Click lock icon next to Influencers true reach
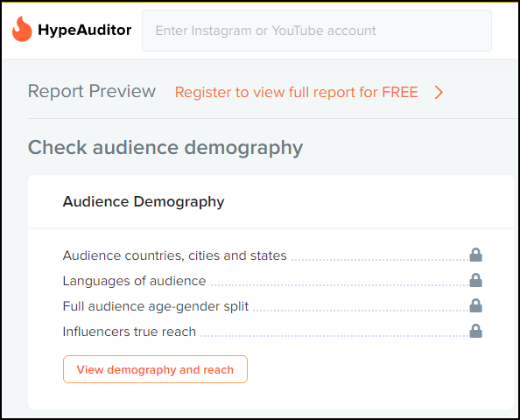The height and width of the screenshot is (420, 520). (x=475, y=331)
